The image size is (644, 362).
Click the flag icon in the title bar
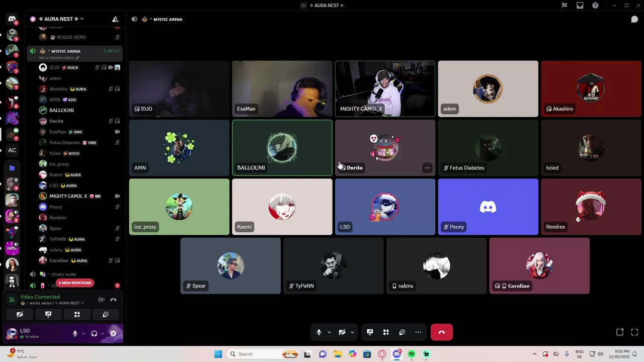(x=565, y=6)
